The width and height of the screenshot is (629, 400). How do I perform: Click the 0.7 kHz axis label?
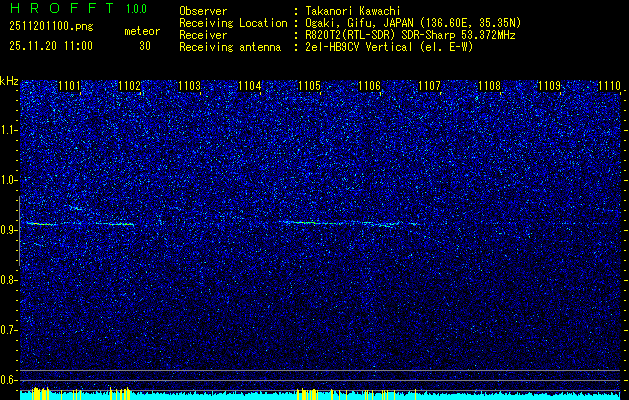[x=8, y=330]
